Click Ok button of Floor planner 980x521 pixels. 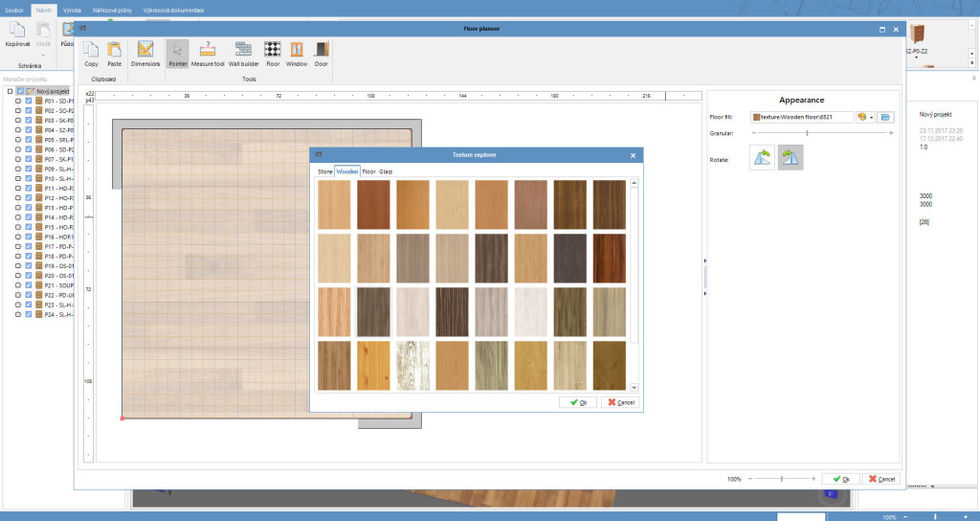point(840,479)
